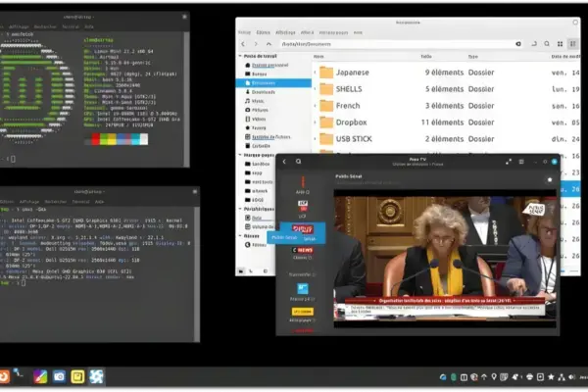Expand the USB STICK folder row
This screenshot has height=392, width=588.
[x=315, y=139]
